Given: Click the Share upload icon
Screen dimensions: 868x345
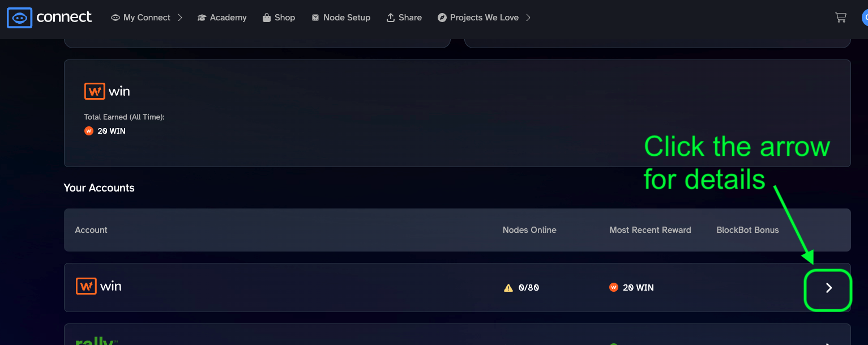Looking at the screenshot, I should [x=390, y=18].
